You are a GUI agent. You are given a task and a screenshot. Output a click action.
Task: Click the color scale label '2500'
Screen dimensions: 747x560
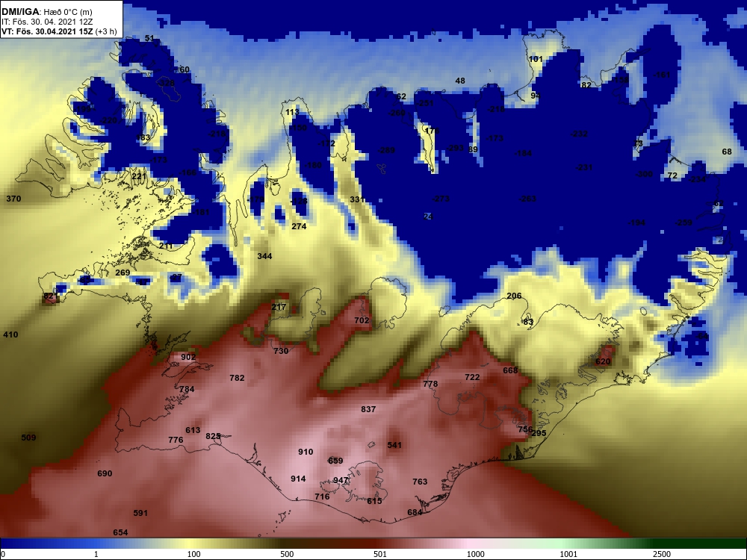(662, 554)
